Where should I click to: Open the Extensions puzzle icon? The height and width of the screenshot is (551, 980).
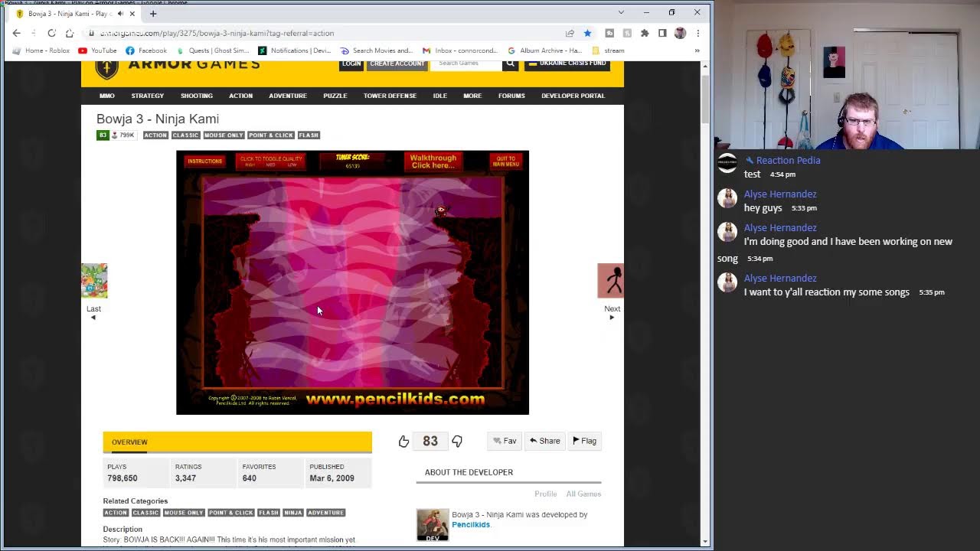click(x=645, y=33)
